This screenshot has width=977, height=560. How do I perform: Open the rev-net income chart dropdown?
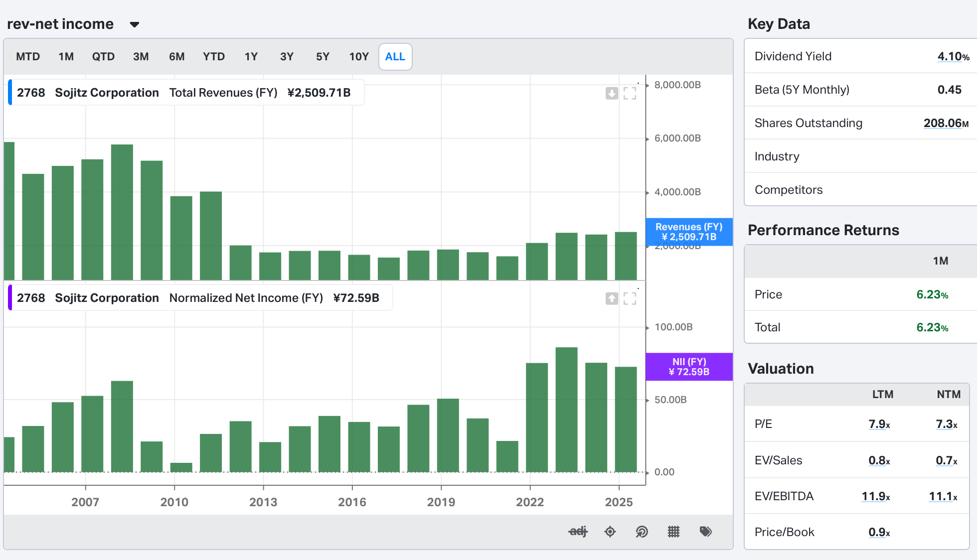click(134, 24)
